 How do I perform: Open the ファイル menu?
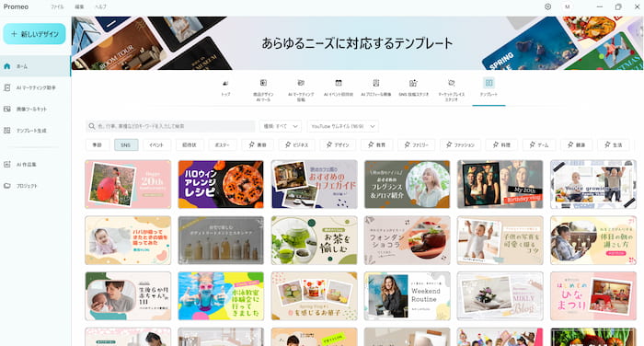pyautogui.click(x=57, y=7)
